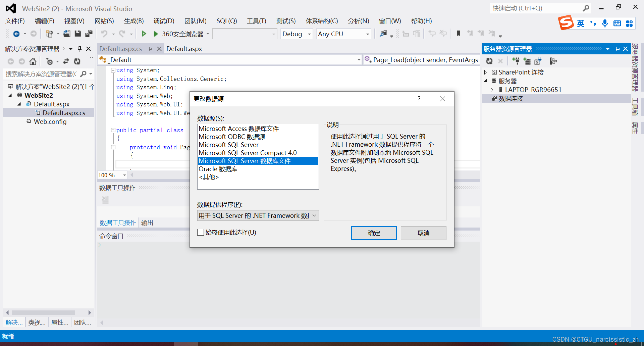The width and height of the screenshot is (644, 346).
Task: Open the 360安全浏览器 browser dropdown arrow
Action: coord(208,34)
